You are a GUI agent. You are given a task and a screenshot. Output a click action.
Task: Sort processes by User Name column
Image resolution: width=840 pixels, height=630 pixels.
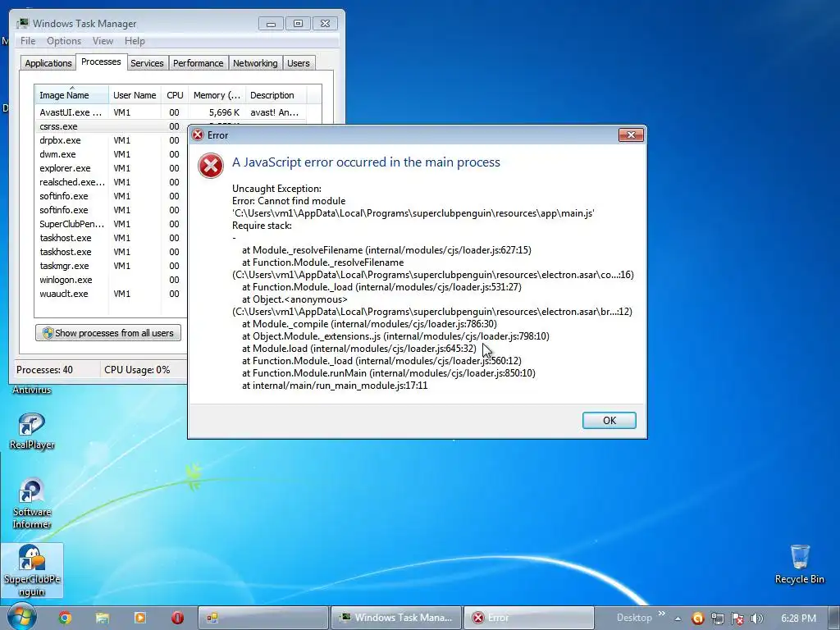(135, 95)
